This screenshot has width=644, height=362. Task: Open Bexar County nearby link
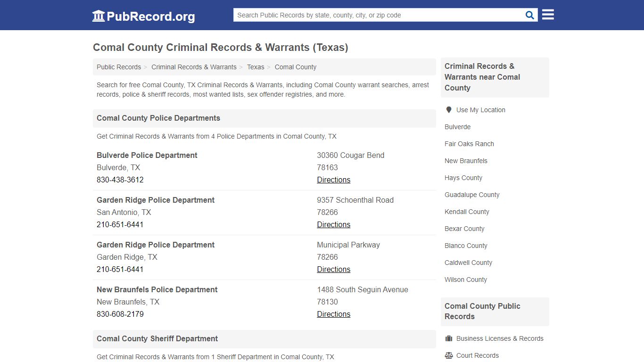pyautogui.click(x=464, y=229)
